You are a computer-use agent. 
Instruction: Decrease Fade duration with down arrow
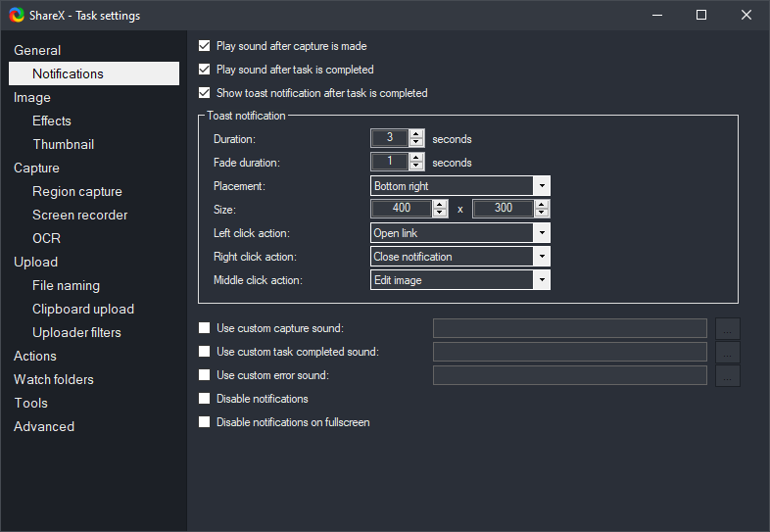416,167
